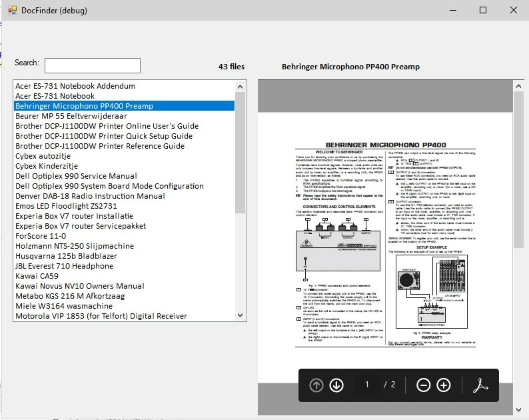529x420 pixels.
Task: Select the Acer ES-731 Notebook entry
Action: pos(124,96)
